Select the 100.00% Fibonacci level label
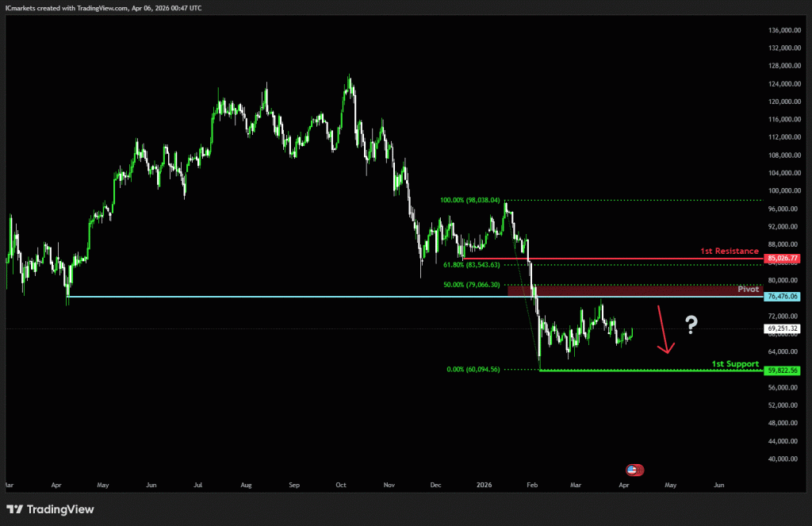Screen dimensions: 812x526 pos(469,200)
